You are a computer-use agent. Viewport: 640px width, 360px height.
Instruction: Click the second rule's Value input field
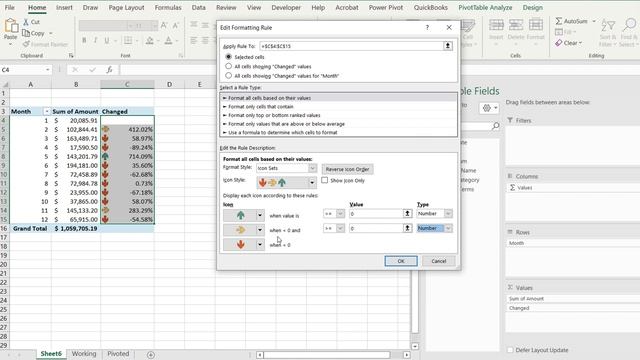(x=376, y=228)
